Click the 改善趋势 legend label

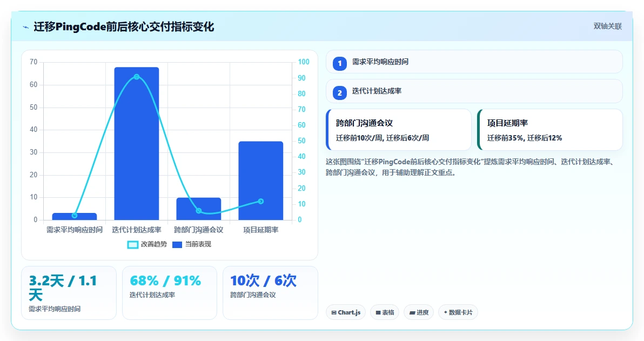[153, 244]
